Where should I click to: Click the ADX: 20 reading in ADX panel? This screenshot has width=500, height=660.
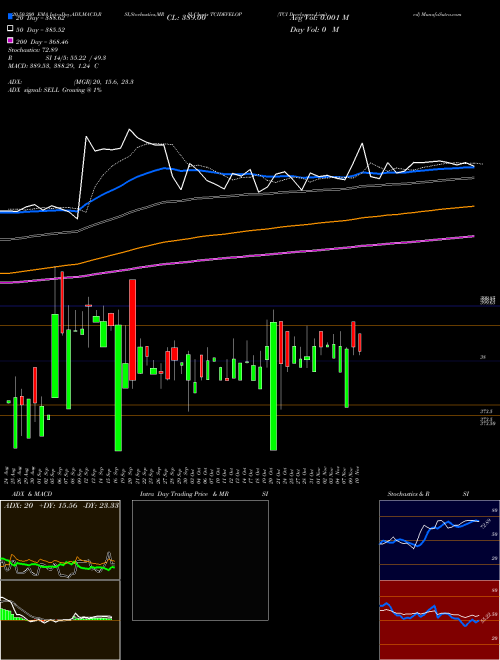coord(18,505)
